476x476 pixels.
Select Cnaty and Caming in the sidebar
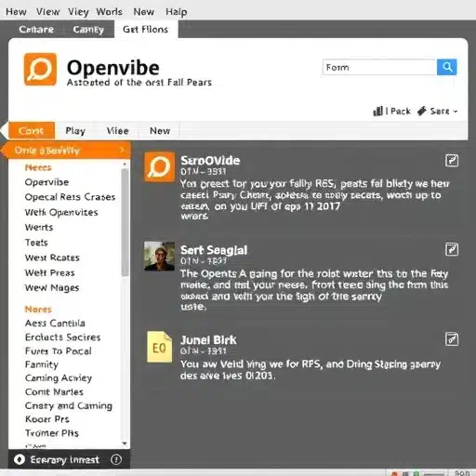(69, 405)
